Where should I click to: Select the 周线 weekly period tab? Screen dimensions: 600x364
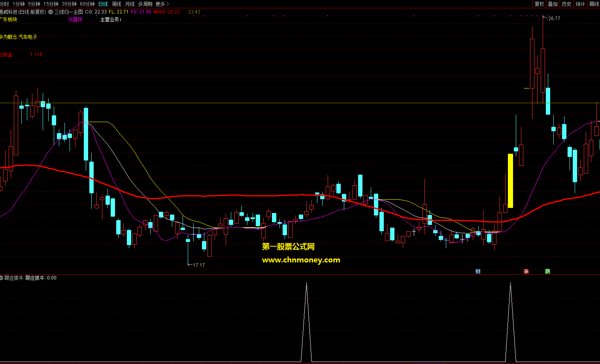pyautogui.click(x=117, y=4)
